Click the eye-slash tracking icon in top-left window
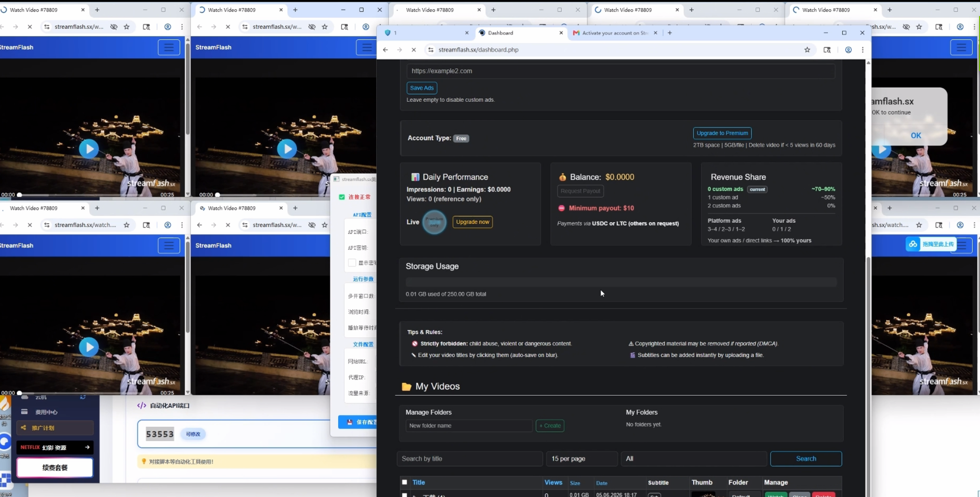 click(x=114, y=27)
